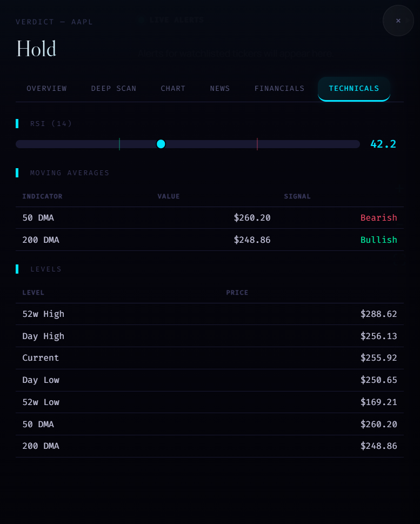Click the Bullish signal label

pyautogui.click(x=378, y=240)
